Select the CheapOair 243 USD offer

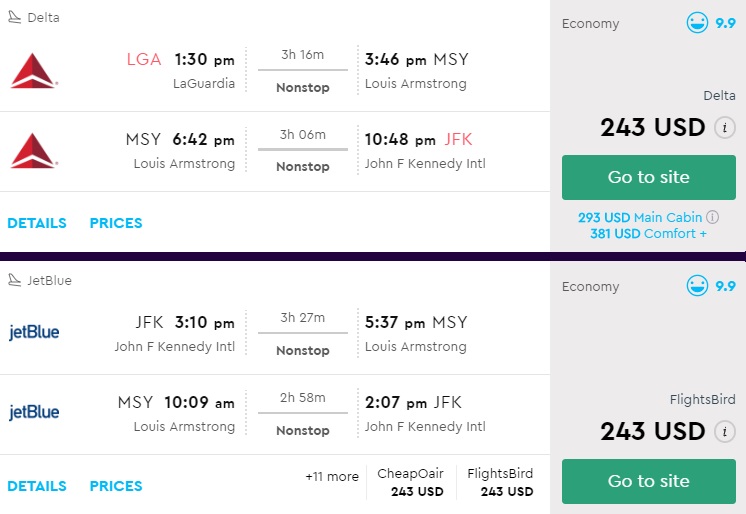coord(410,482)
